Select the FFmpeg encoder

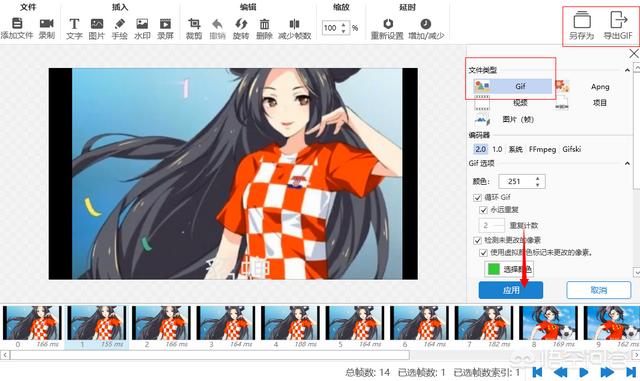coord(542,149)
